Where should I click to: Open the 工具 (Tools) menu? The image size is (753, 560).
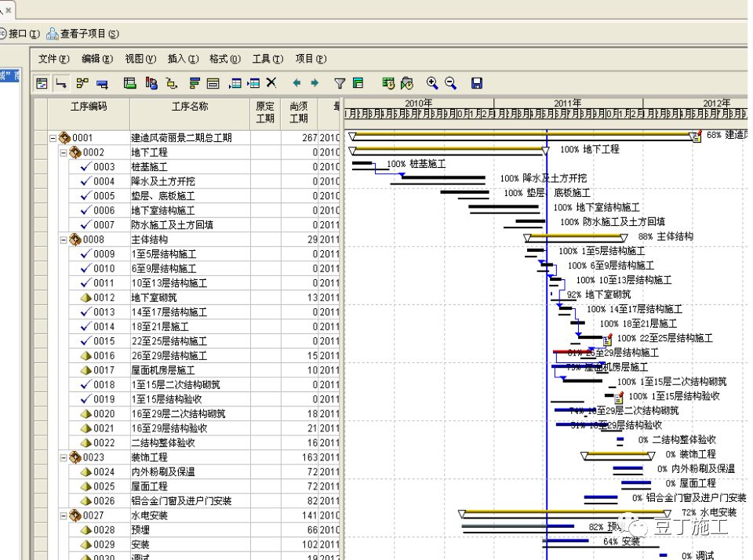266,58
